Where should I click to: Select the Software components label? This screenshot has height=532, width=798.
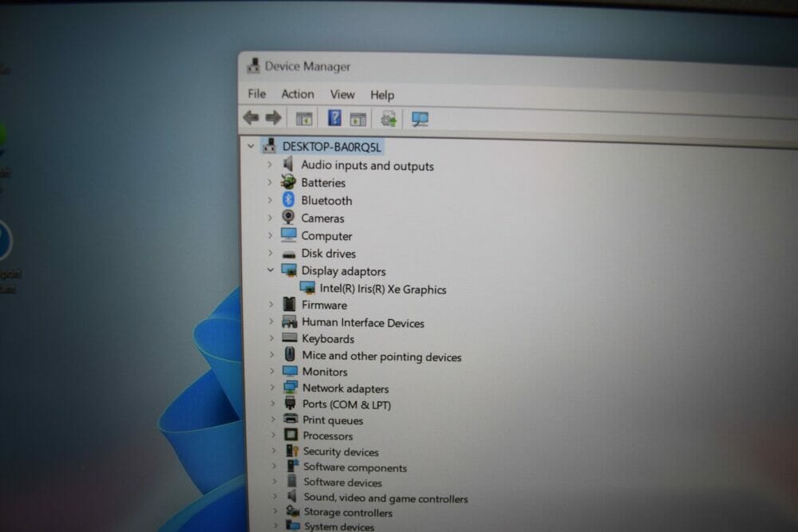point(355,467)
